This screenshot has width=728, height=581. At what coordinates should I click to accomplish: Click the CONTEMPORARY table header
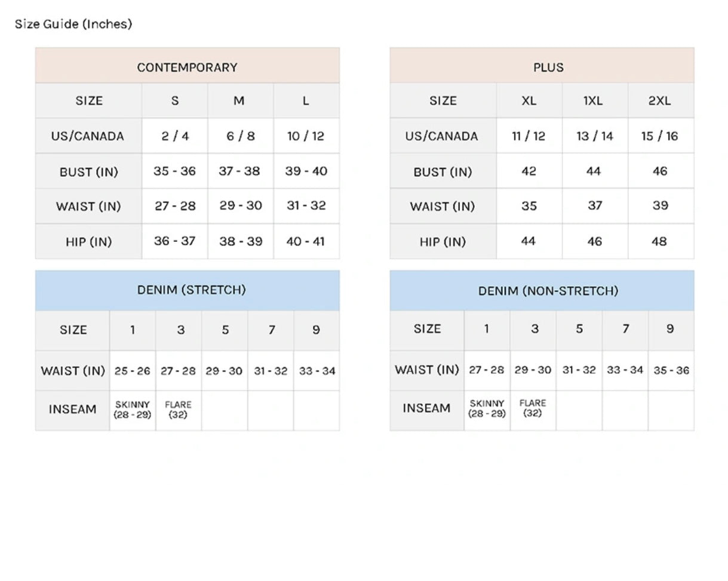187,67
